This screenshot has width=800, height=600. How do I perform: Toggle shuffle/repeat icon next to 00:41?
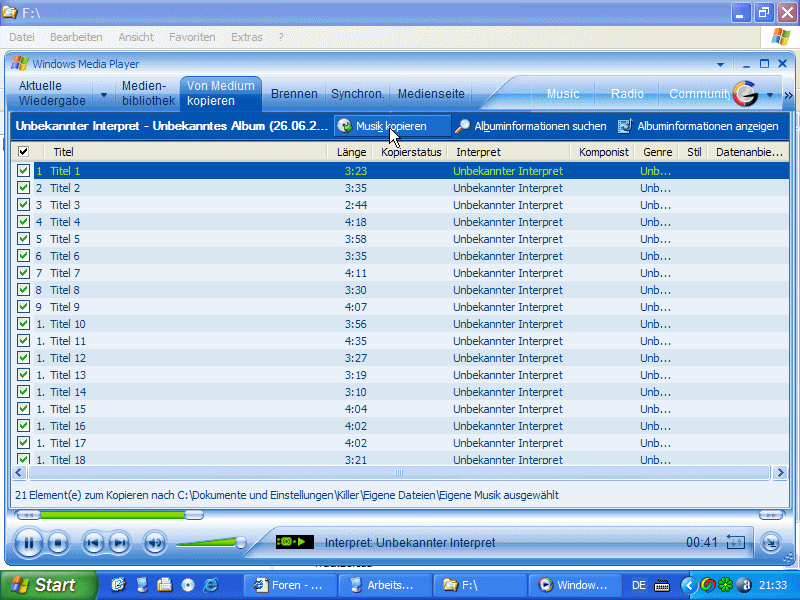pos(736,542)
